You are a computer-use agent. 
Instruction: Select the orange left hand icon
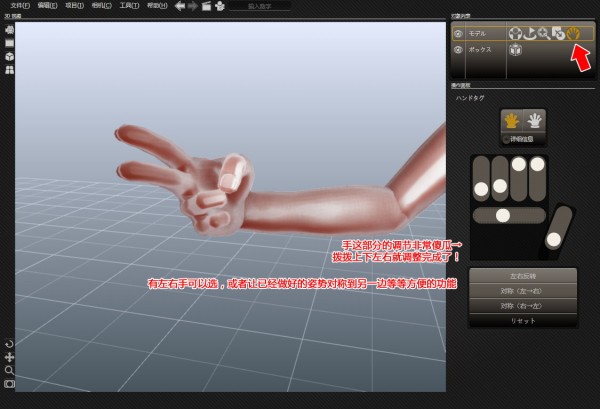(x=512, y=120)
